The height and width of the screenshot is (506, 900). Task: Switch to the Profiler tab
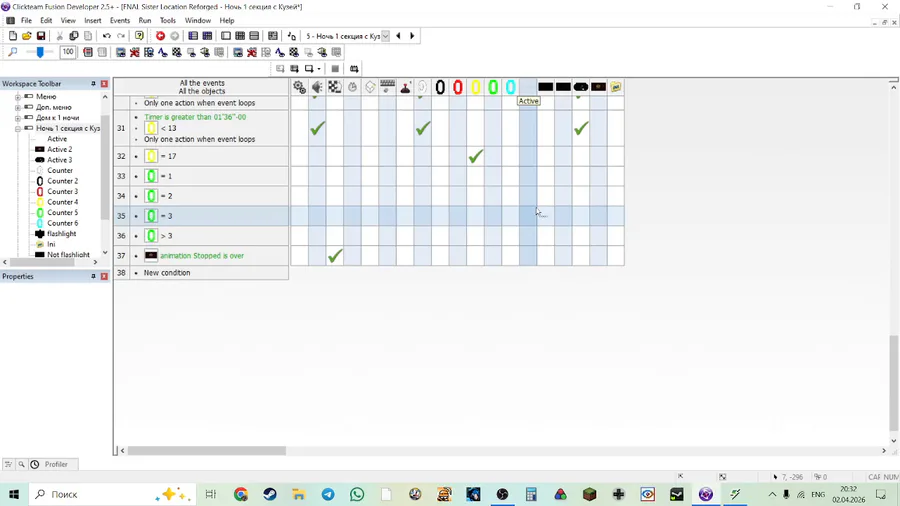pos(56,464)
